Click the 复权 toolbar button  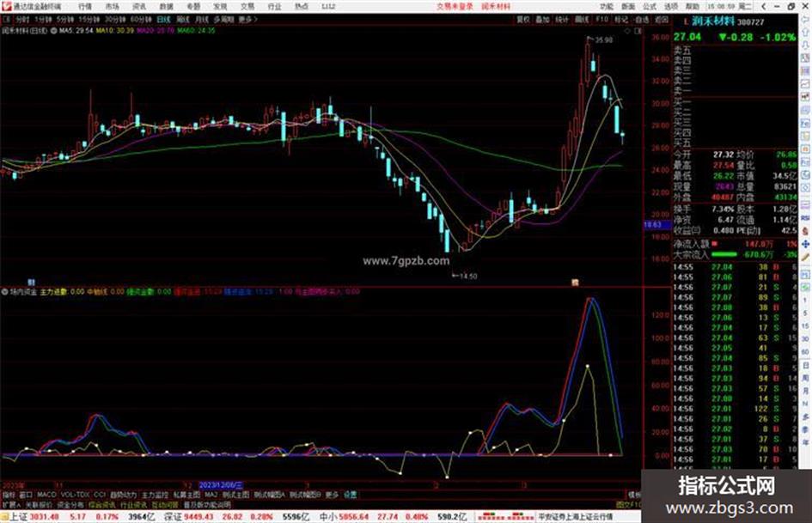coord(523,19)
